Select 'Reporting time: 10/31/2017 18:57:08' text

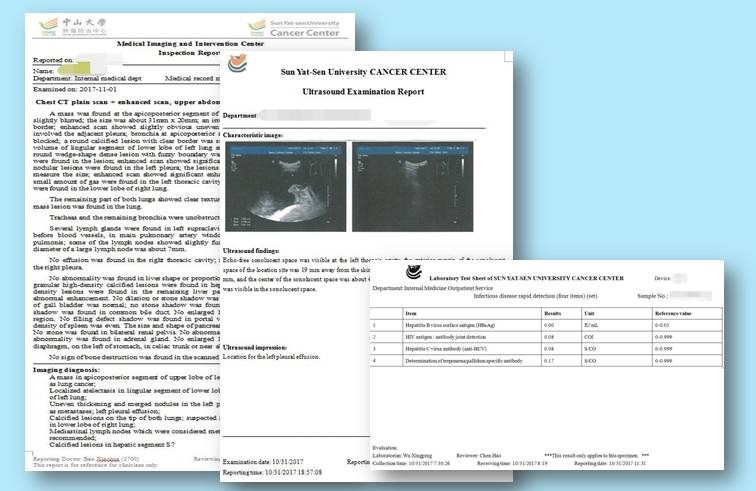pos(272,472)
